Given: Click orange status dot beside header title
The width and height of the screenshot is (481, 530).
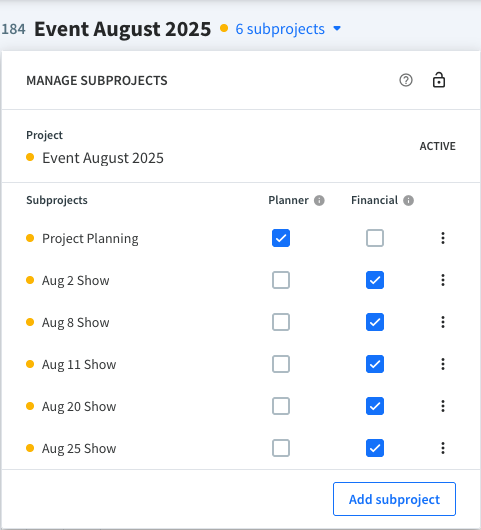Looking at the screenshot, I should 224,28.
